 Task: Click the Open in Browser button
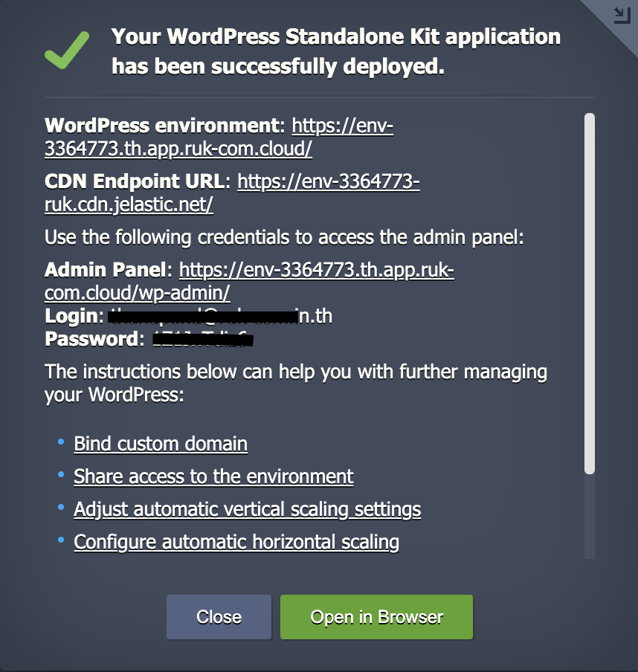click(376, 617)
